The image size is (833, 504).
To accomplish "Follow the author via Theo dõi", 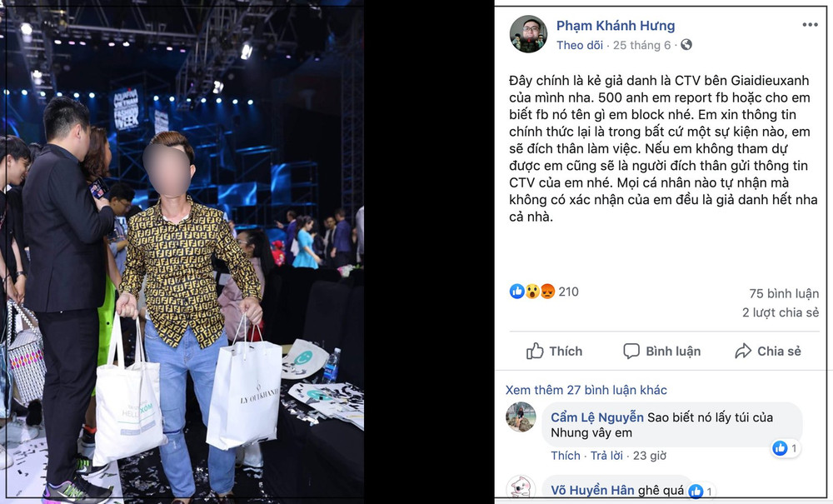I will point(580,45).
